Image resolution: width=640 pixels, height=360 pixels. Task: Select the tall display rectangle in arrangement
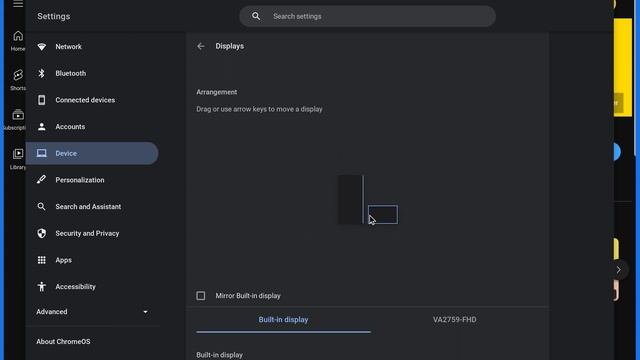pyautogui.click(x=350, y=200)
